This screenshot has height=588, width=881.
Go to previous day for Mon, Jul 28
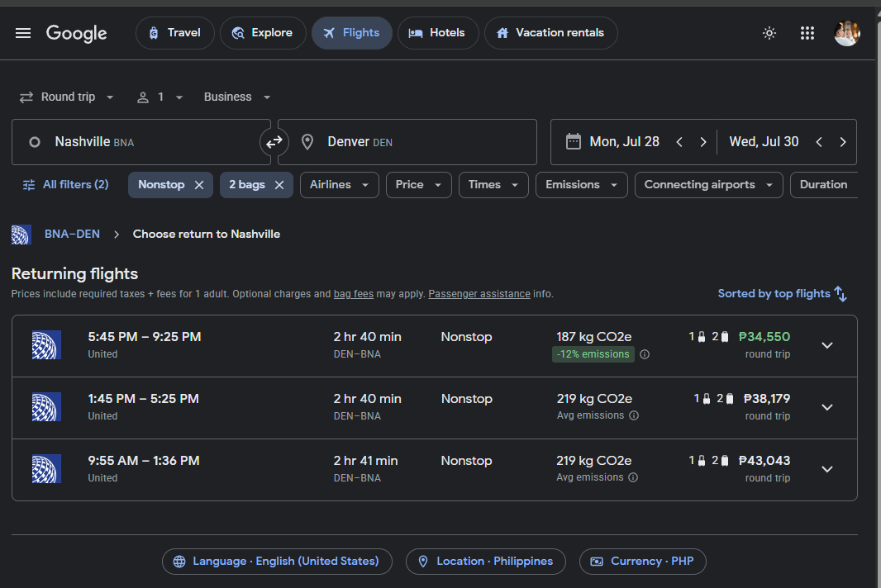679,142
